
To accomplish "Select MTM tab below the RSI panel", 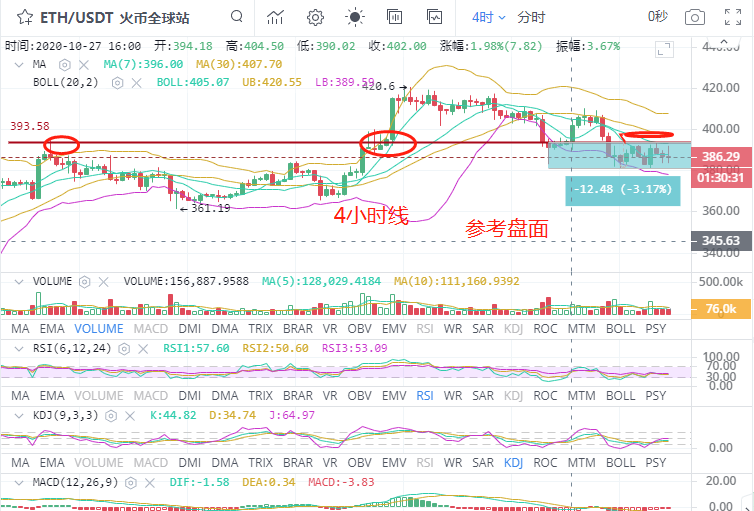I will pyautogui.click(x=581, y=396).
